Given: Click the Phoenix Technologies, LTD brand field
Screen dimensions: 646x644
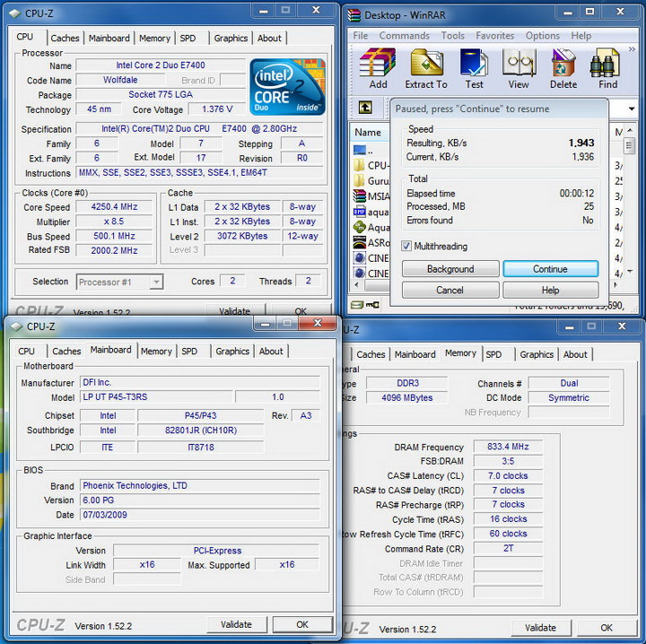Looking at the screenshot, I should point(200,486).
